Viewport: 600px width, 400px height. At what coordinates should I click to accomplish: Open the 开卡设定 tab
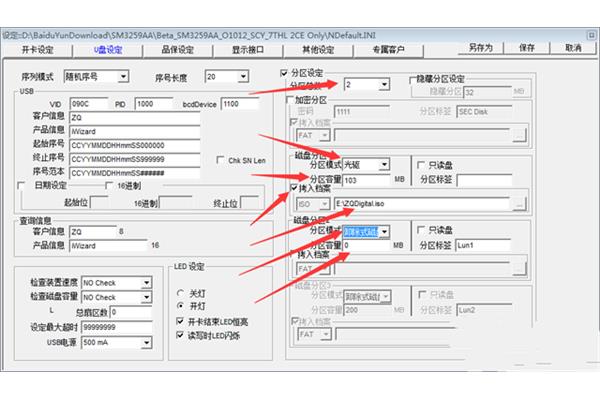(x=37, y=50)
